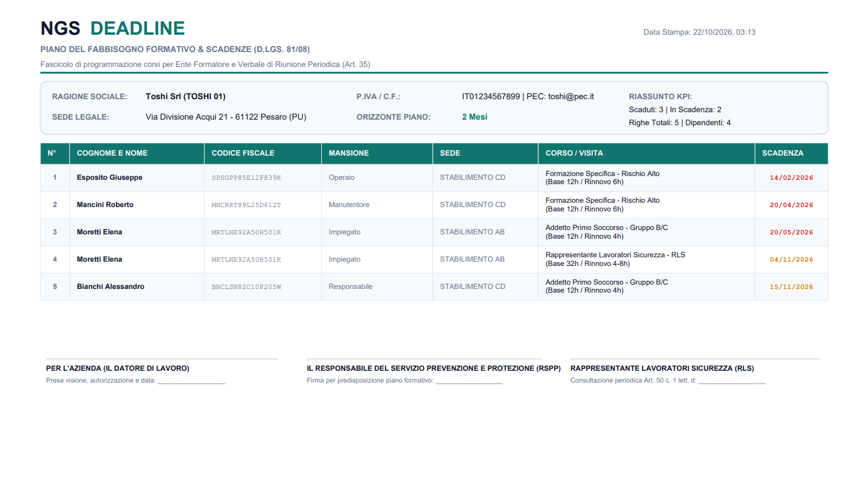Click the "MANSIONE" column header
The image size is (868, 501).
377,153
